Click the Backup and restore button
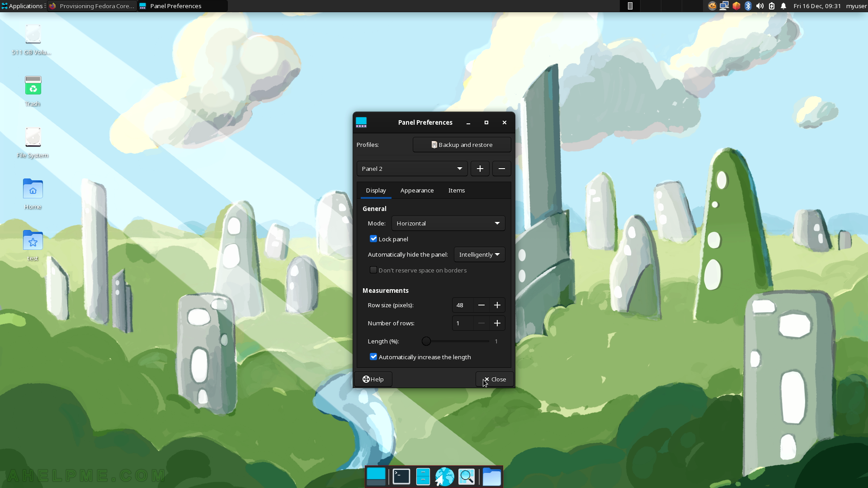The height and width of the screenshot is (488, 868). (462, 145)
